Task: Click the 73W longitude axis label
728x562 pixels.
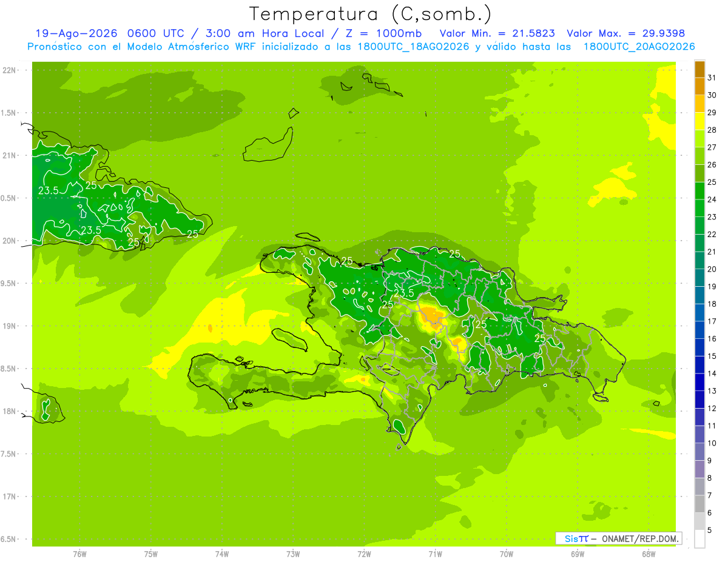Action: coord(293,554)
